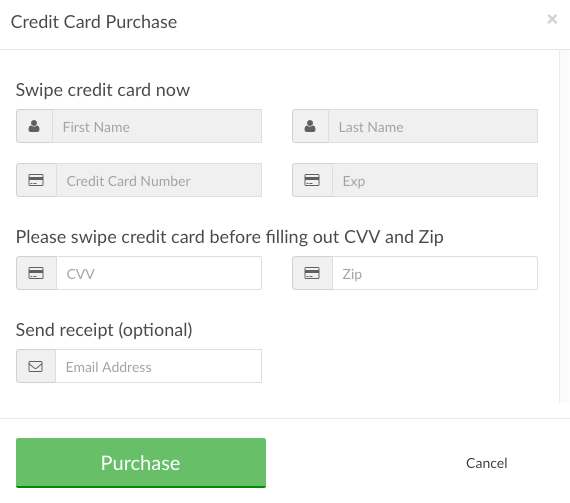Screen dimensions: 570x503
Task: Focus the Last Name input field
Action: click(433, 126)
